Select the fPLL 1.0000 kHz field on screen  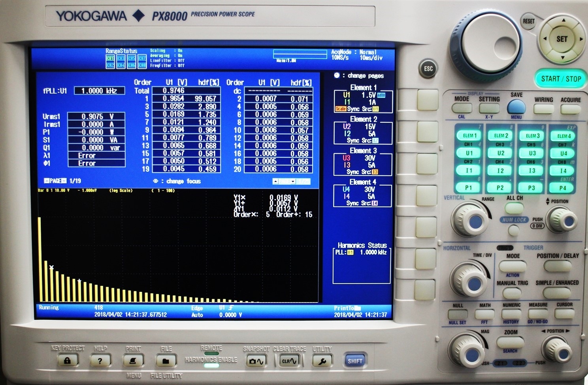[99, 91]
